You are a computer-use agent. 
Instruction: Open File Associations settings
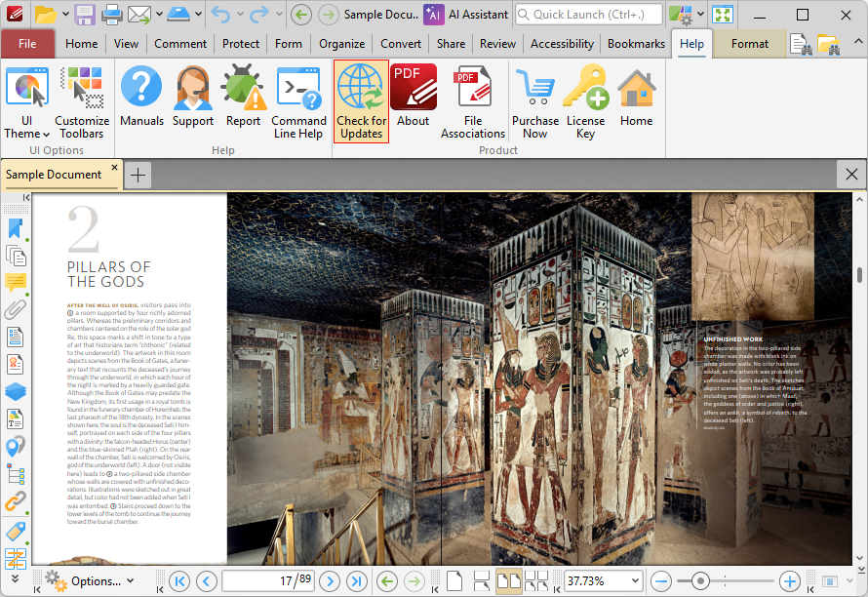pos(473,102)
